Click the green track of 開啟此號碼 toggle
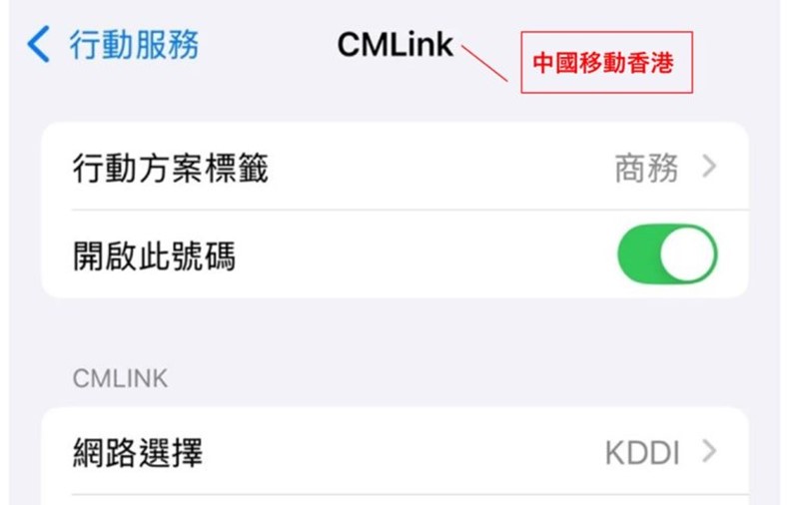Viewport: 812px width, 505px height. point(638,254)
